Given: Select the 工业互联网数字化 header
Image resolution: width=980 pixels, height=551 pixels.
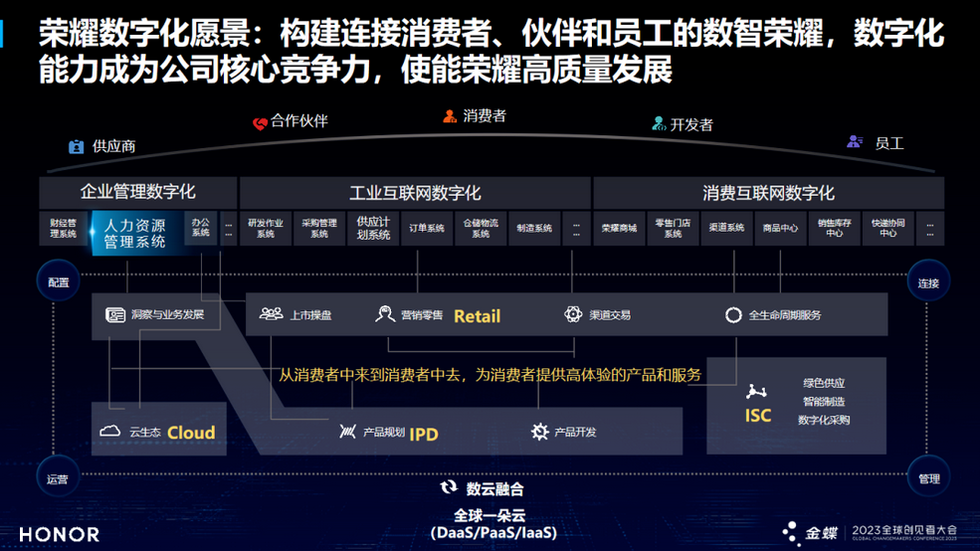Looking at the screenshot, I should click(x=415, y=193).
